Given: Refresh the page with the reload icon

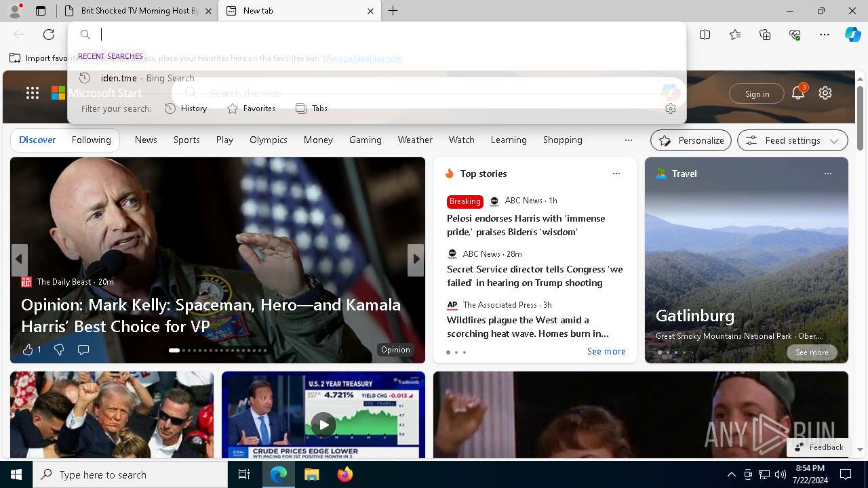Looking at the screenshot, I should coord(49,35).
